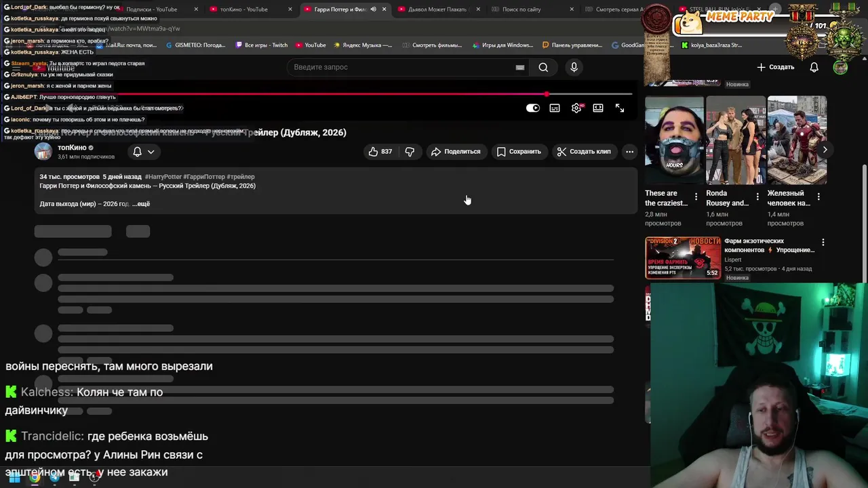Open kolya_baza3raza Kick bookmark
The image size is (868, 488).
pos(712,45)
